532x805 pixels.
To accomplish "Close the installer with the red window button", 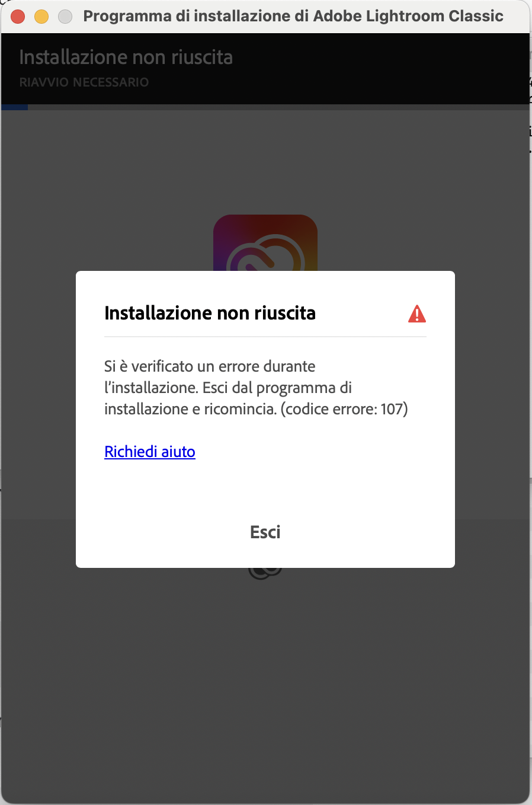I will tap(18, 17).
